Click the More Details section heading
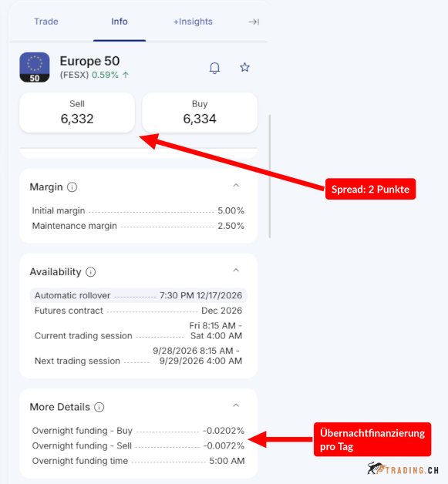Image resolution: width=448 pixels, height=484 pixels. point(60,407)
